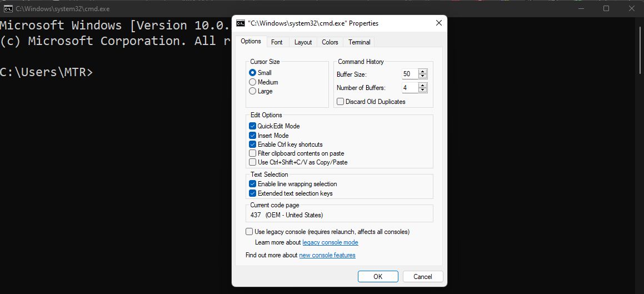The image size is (644, 294).
Task: Open the legacy console mode link
Action: [x=330, y=242]
